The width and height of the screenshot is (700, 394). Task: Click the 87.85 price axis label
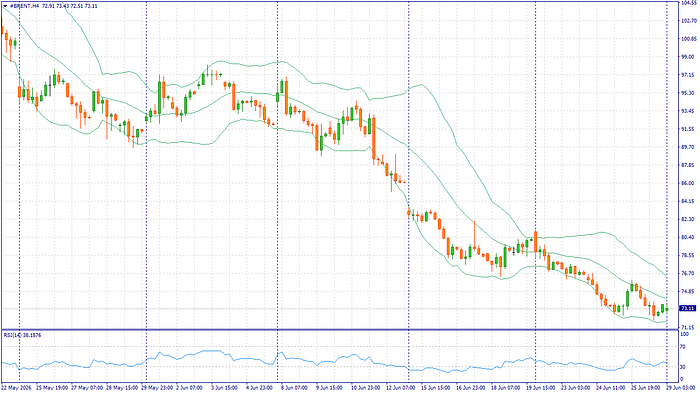point(688,165)
